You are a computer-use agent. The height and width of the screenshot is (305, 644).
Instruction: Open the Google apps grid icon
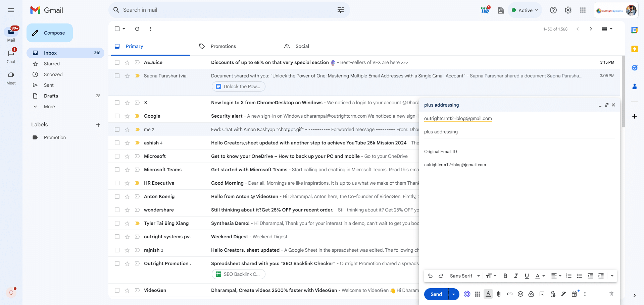583,10
